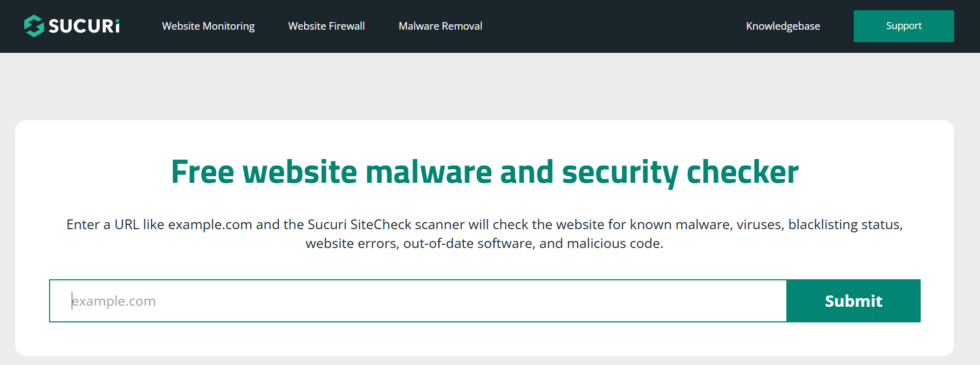Click "example.com" in the description sentence
The image size is (980, 365).
210,224
